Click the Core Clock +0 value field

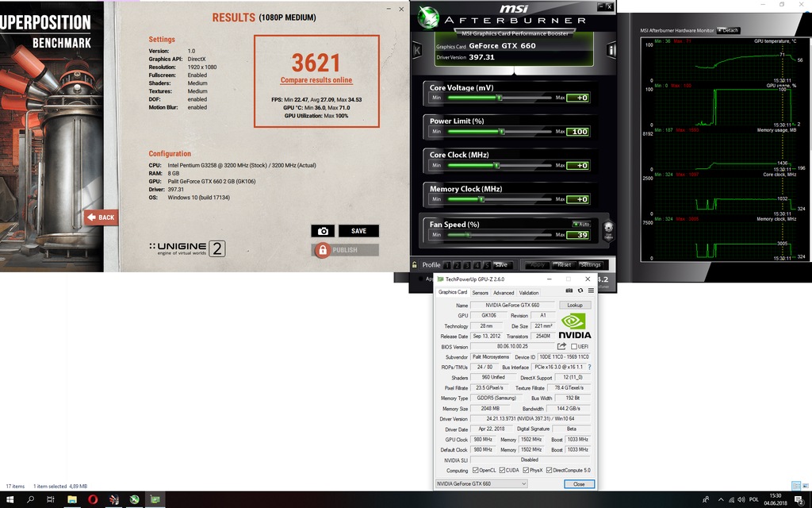(x=578, y=165)
